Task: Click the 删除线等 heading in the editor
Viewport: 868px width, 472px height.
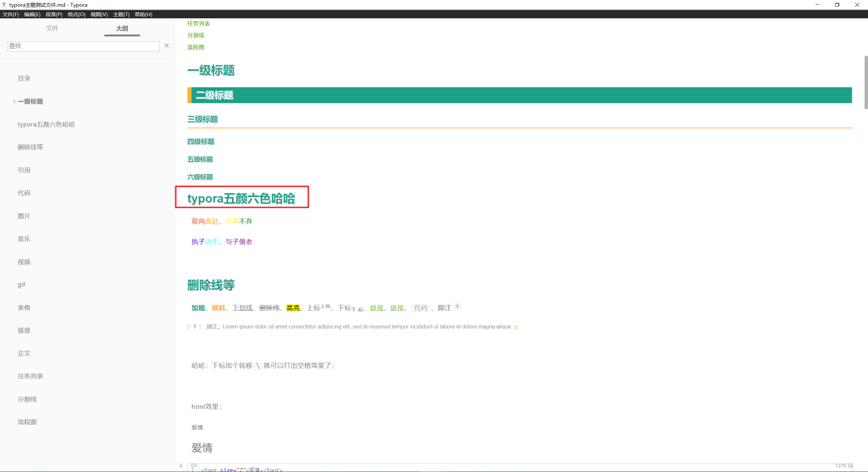Action: [211, 285]
